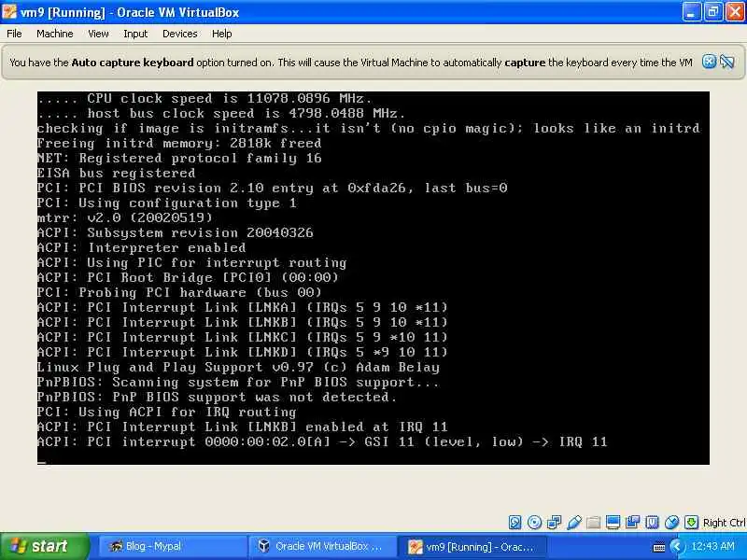747x560 pixels.
Task: Open the video capture status icon
Action: pyautogui.click(x=633, y=523)
